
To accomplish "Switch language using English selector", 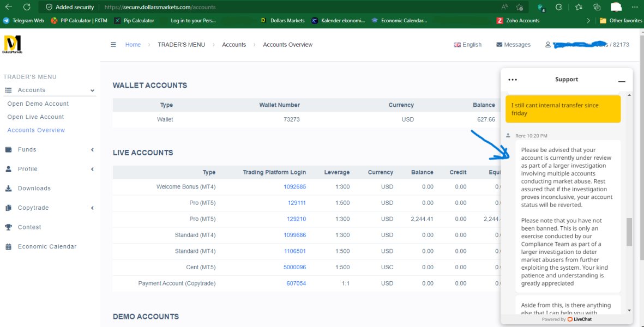I will coord(467,45).
